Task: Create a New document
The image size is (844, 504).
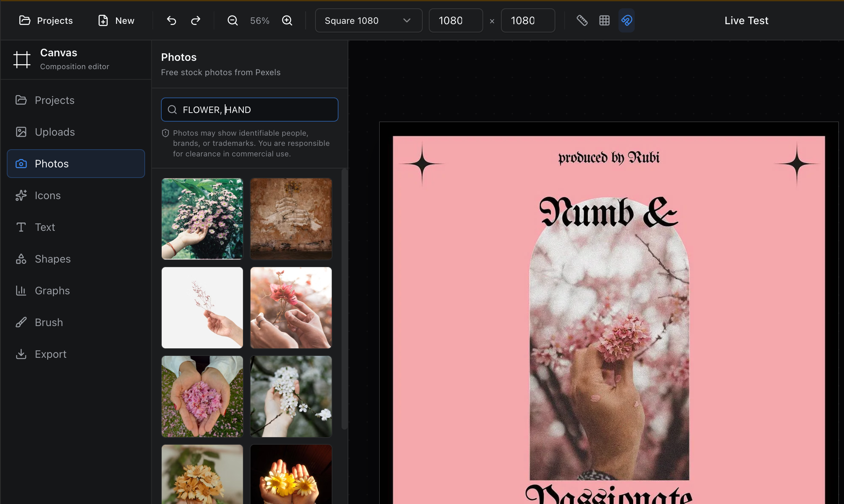Action: (x=116, y=20)
